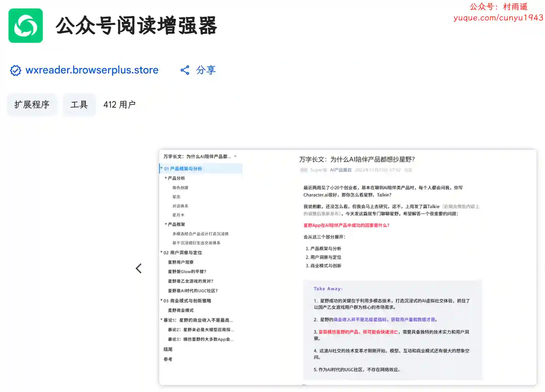Click the share icon next to 分享
This screenshot has height=392, width=545.
[x=185, y=70]
